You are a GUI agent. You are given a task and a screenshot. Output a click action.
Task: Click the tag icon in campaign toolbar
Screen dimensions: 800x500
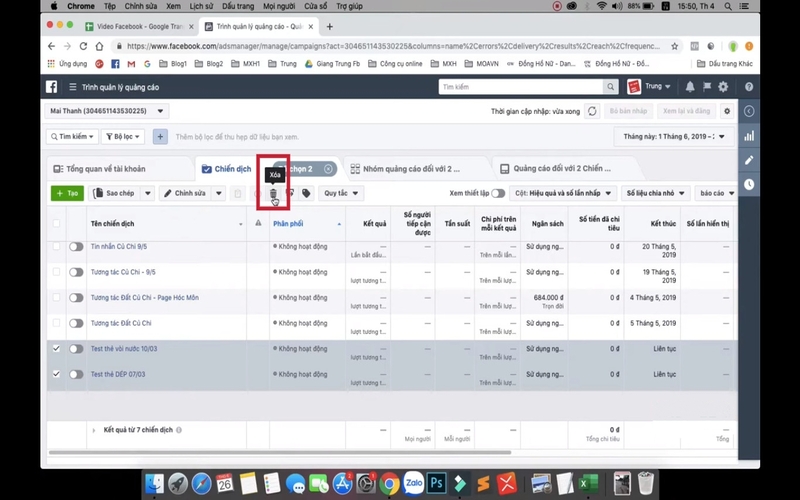306,193
